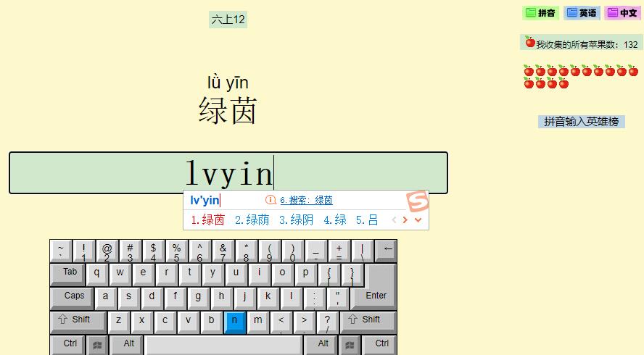The image size is (644, 355).
Task: Click the + = key
Action: [339, 251]
